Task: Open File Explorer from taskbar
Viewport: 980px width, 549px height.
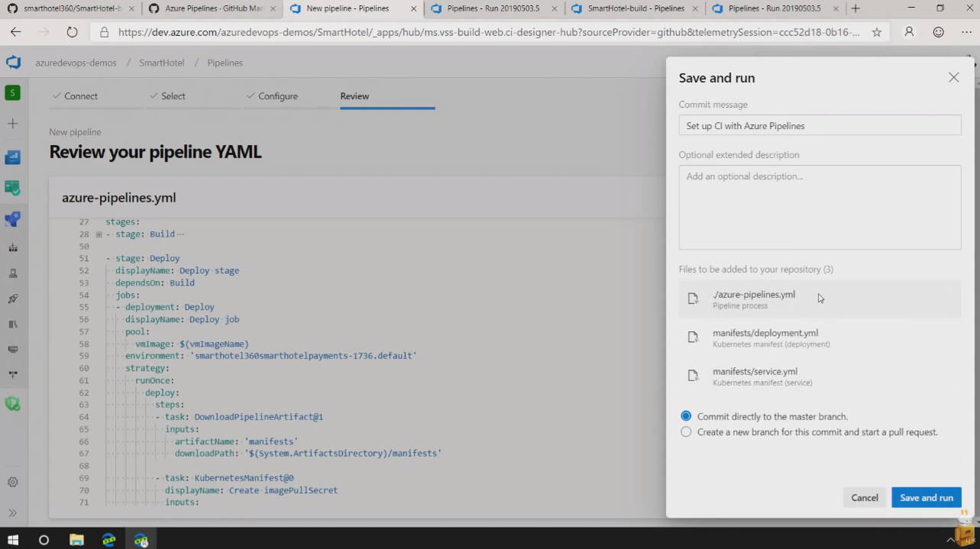Action: click(x=76, y=540)
